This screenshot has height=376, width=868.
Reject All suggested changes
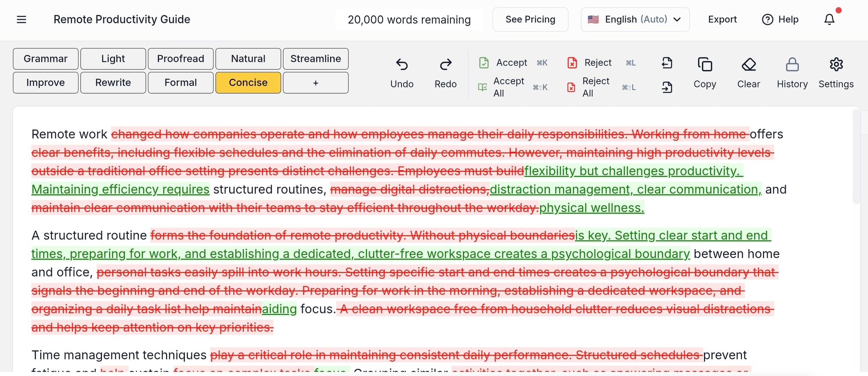[602, 87]
